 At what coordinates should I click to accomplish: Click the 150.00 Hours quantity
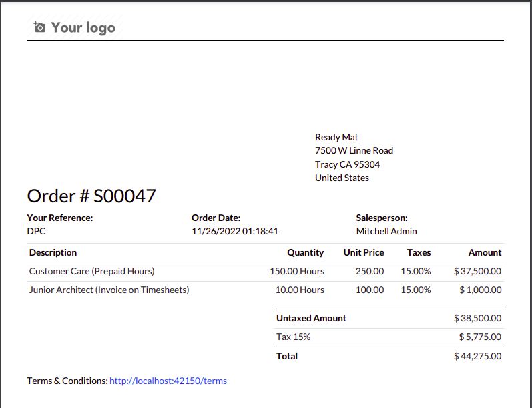point(297,271)
